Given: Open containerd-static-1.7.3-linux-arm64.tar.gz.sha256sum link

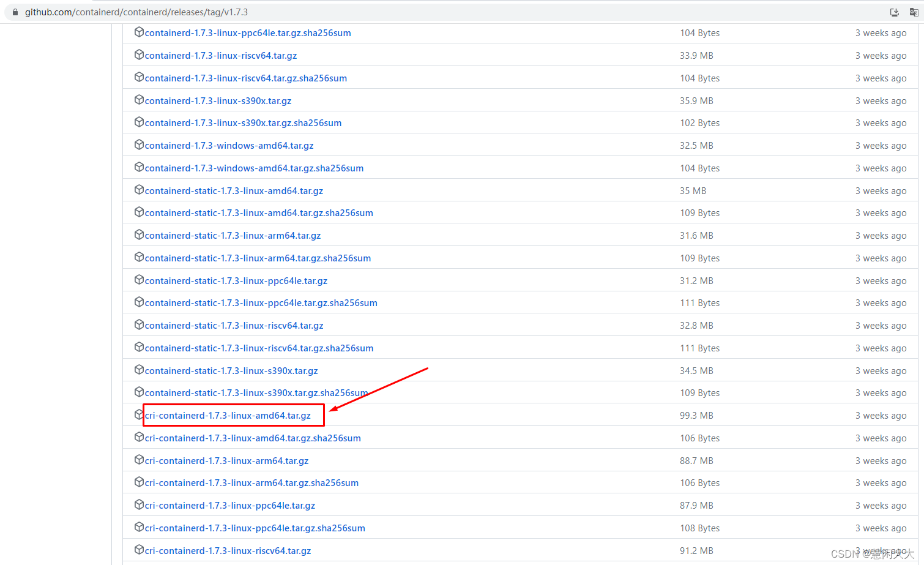Looking at the screenshot, I should (x=258, y=258).
